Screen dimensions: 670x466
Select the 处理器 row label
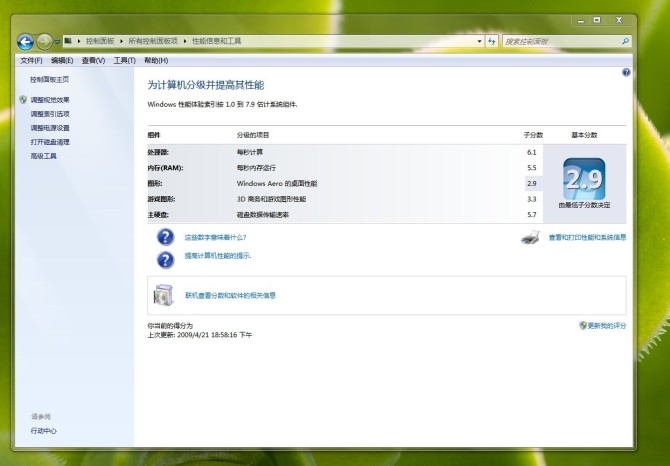click(159, 152)
